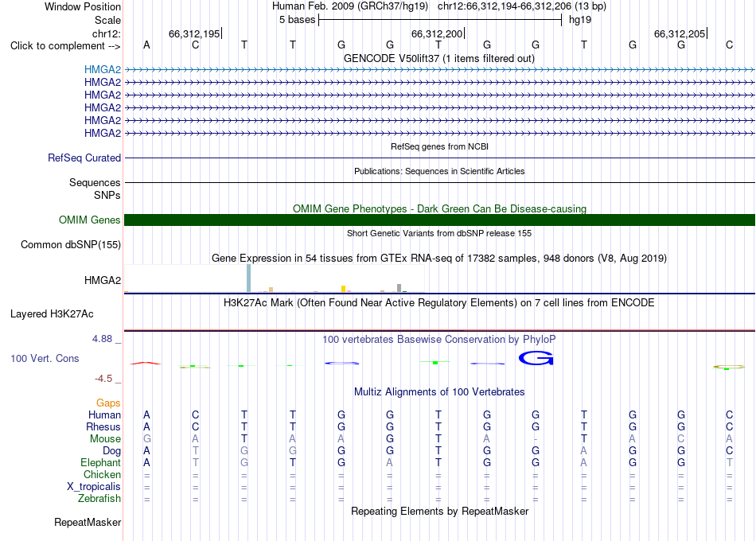This screenshot has height=541, width=756.
Task: Click the dash gap in the Mouse alignment row
Action: 536,439
